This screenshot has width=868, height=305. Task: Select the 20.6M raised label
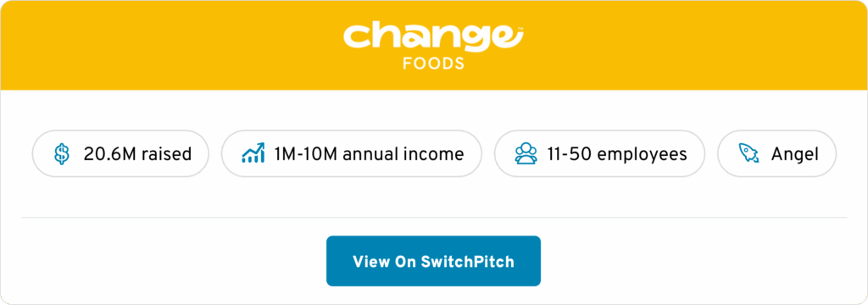tap(137, 154)
